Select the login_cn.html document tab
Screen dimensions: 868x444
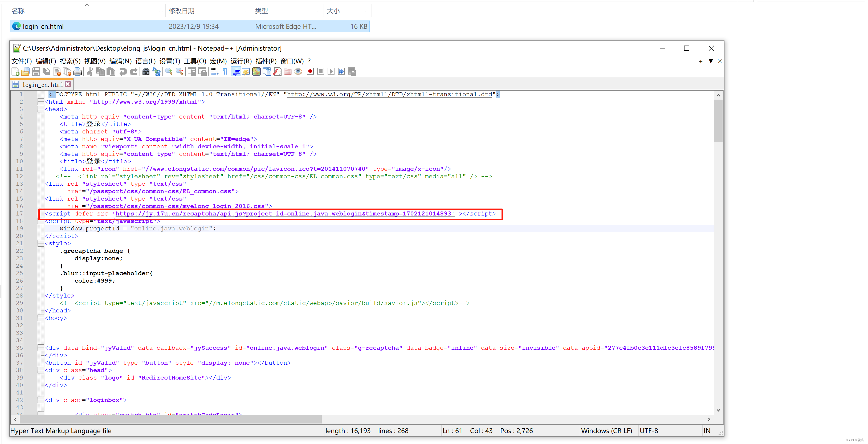42,84
